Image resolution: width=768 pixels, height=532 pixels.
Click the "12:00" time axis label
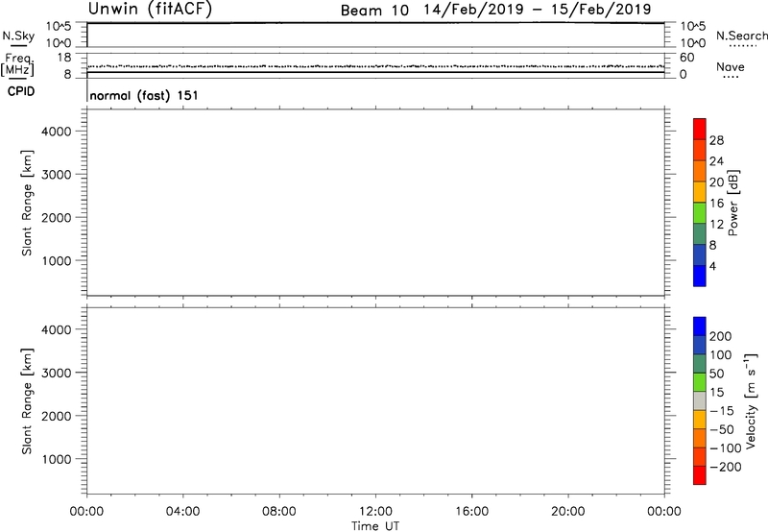click(x=375, y=512)
